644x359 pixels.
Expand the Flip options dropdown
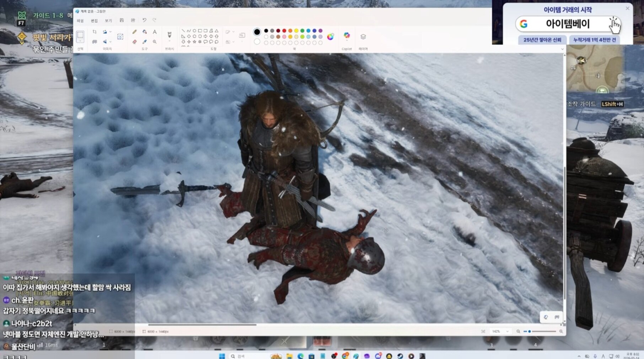[x=110, y=42]
